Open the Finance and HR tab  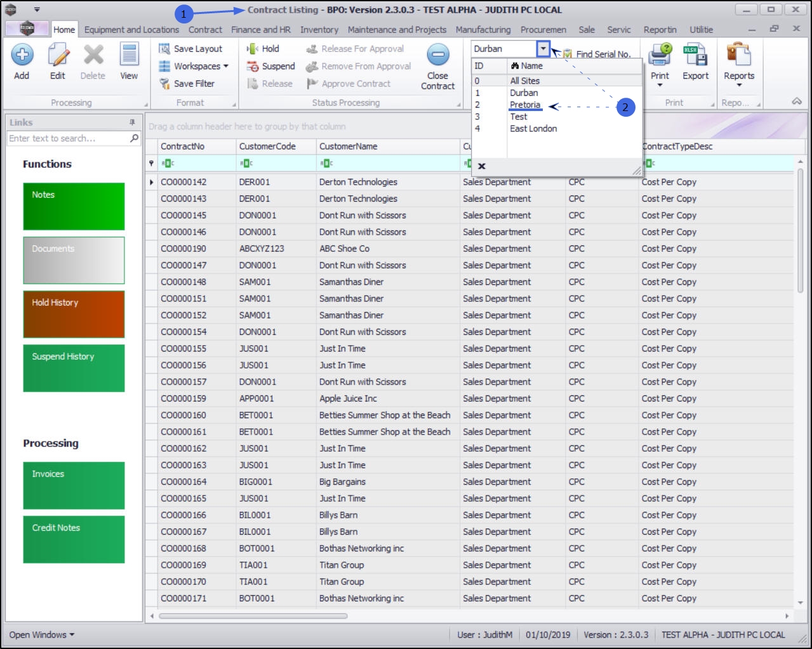click(x=260, y=30)
